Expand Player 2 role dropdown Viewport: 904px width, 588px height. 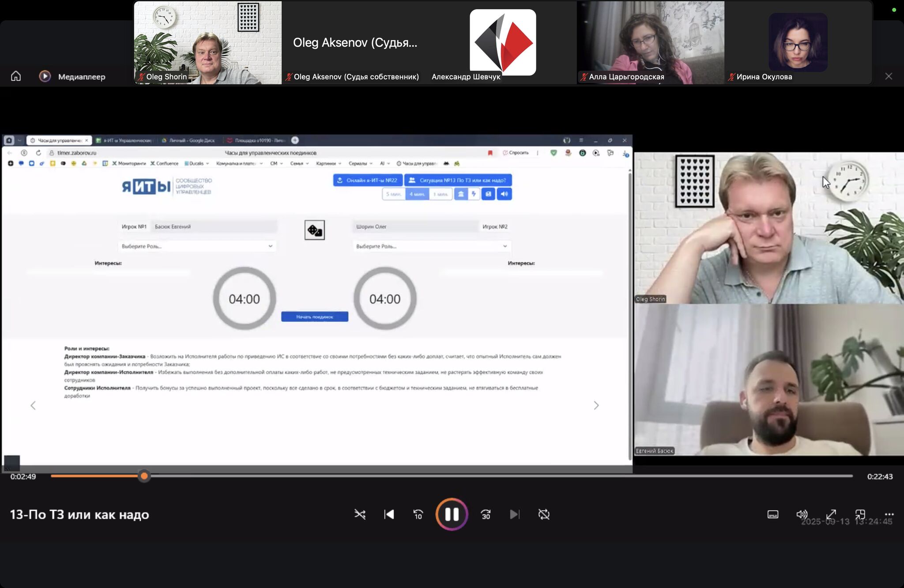tap(431, 246)
